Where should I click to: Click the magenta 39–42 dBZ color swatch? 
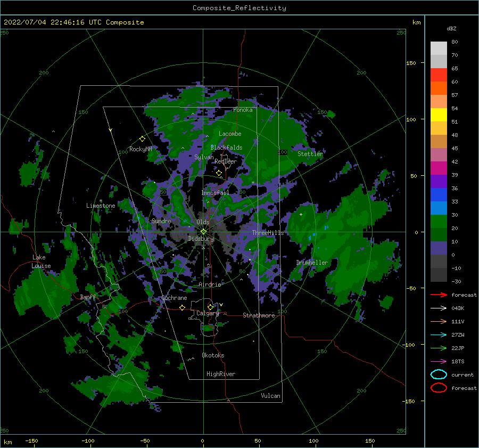(439, 168)
